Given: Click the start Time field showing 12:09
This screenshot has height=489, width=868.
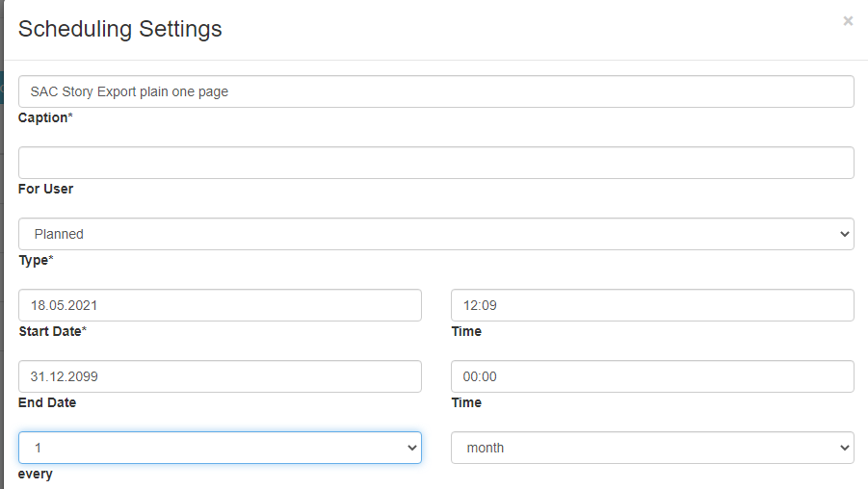Looking at the screenshot, I should tap(652, 305).
